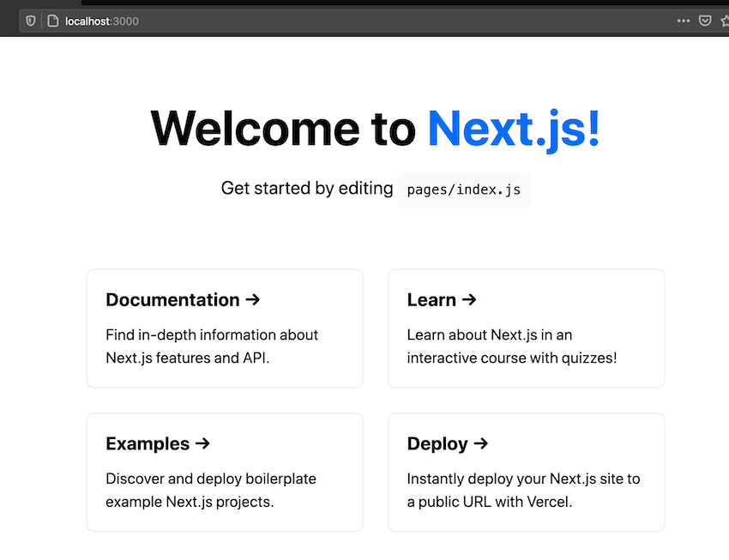Open the Examples card heading

(148, 444)
